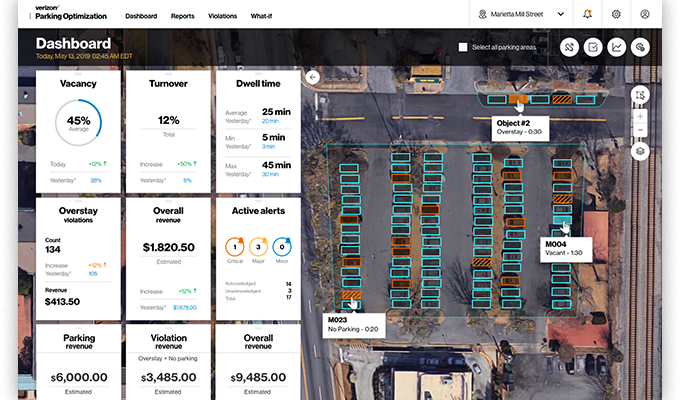Image resolution: width=680 pixels, height=400 pixels.
Task: Switch map layers using the cube icon
Action: 640,151
